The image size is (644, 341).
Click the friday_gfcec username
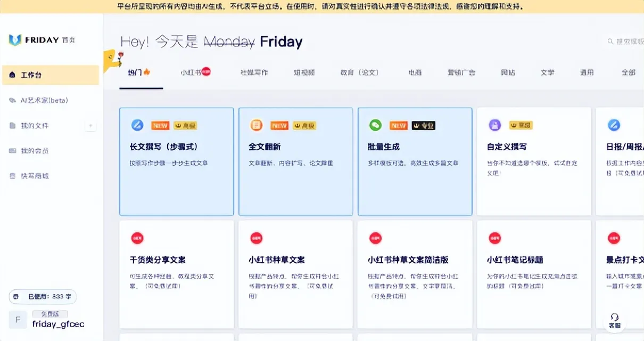(58, 324)
